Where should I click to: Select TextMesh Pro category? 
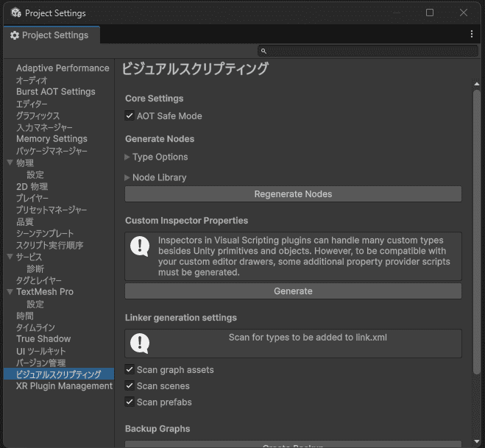click(x=45, y=291)
